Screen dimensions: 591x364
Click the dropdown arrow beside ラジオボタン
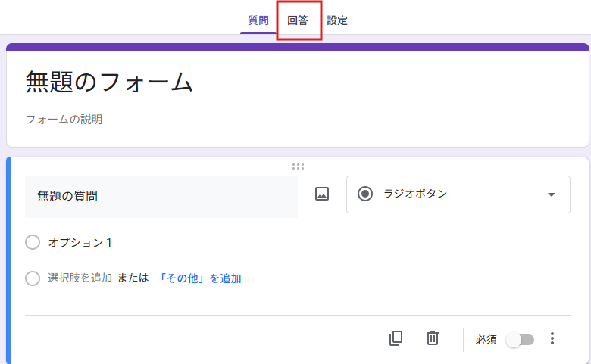pos(552,194)
